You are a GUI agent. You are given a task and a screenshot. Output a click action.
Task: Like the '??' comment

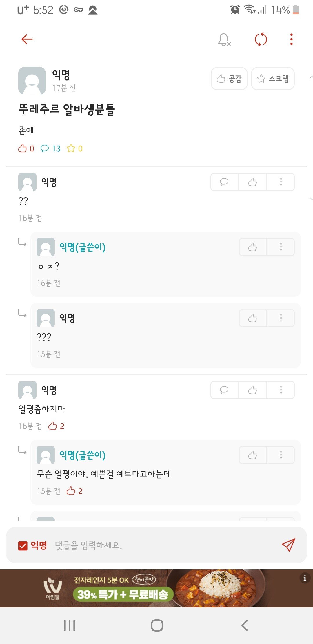click(x=252, y=182)
